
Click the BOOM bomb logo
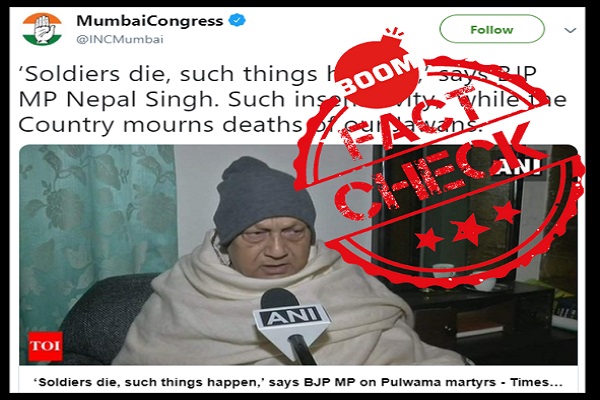376,69
